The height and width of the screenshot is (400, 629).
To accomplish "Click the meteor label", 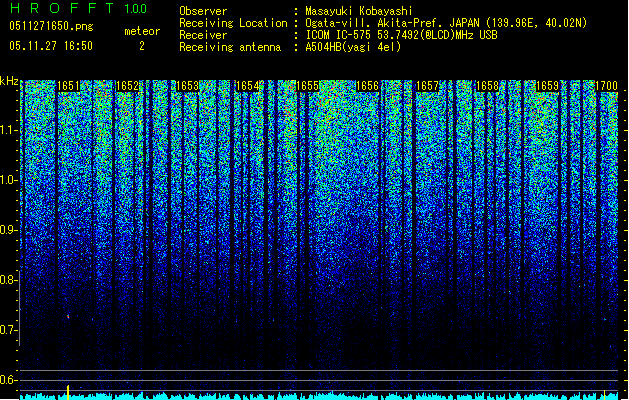I will pos(142,31).
